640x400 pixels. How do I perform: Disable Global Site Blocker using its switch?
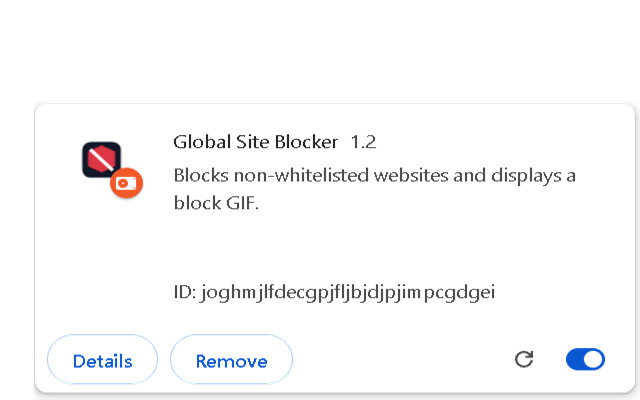click(585, 360)
